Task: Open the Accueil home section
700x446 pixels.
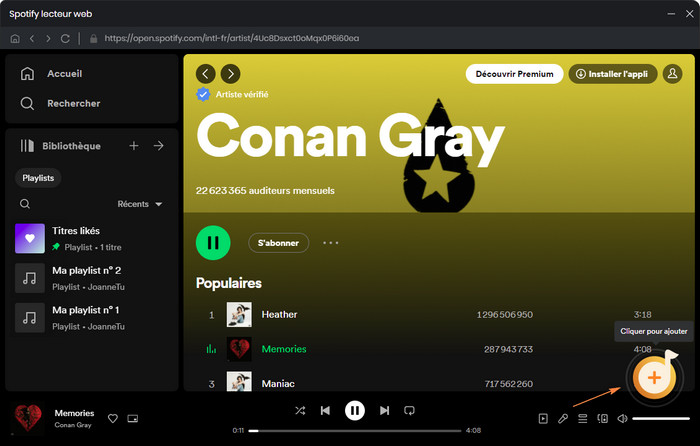Action: pos(64,74)
